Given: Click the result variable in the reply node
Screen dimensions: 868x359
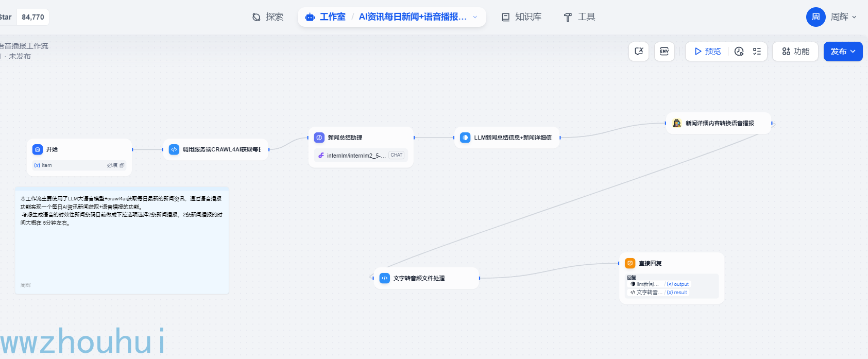Looking at the screenshot, I should point(677,293).
